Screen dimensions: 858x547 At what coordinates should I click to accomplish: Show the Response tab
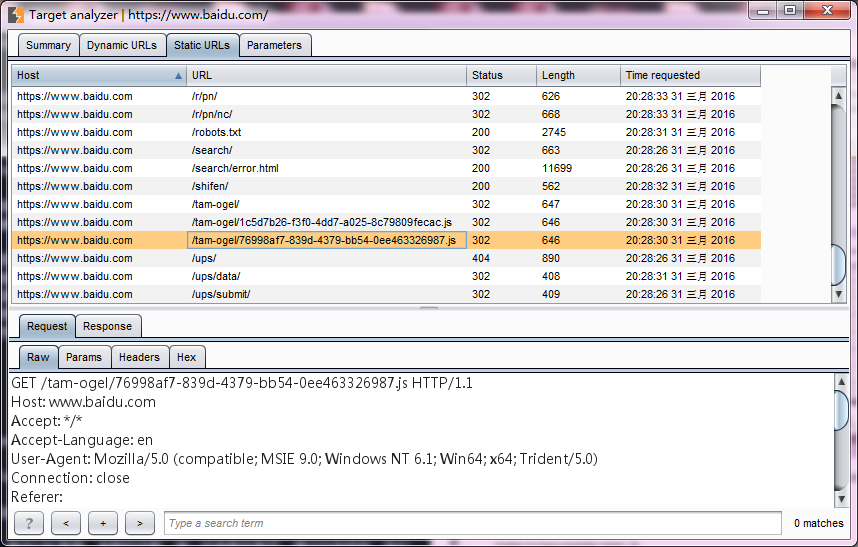(107, 327)
